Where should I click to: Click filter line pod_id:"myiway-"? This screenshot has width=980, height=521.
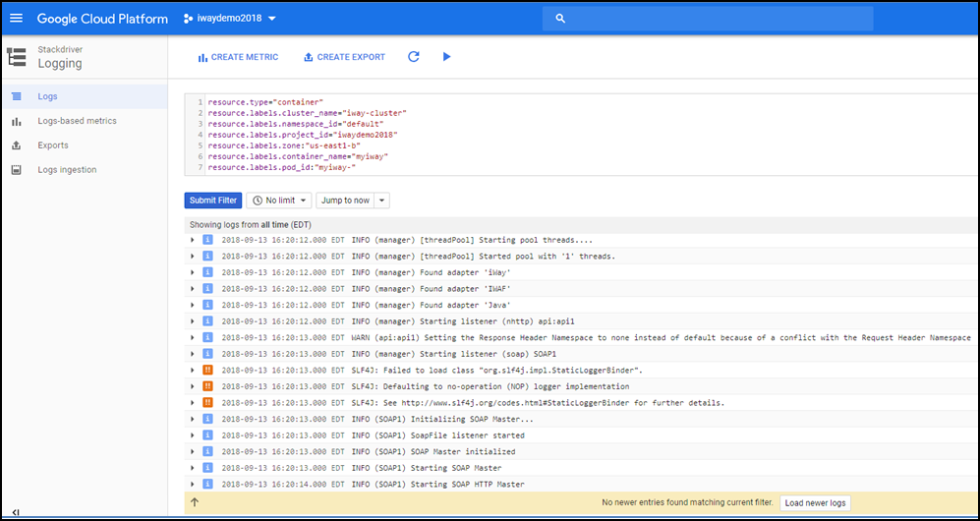click(x=282, y=167)
